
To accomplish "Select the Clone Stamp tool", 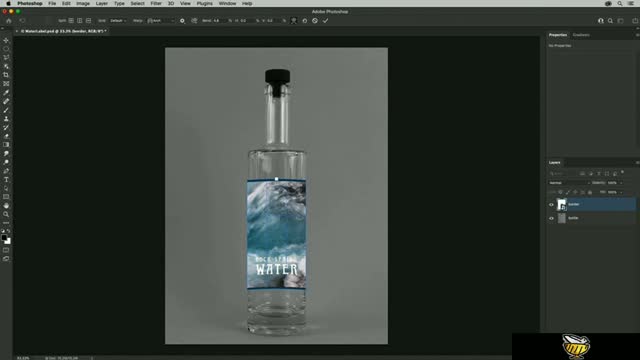I will pyautogui.click(x=6, y=119).
